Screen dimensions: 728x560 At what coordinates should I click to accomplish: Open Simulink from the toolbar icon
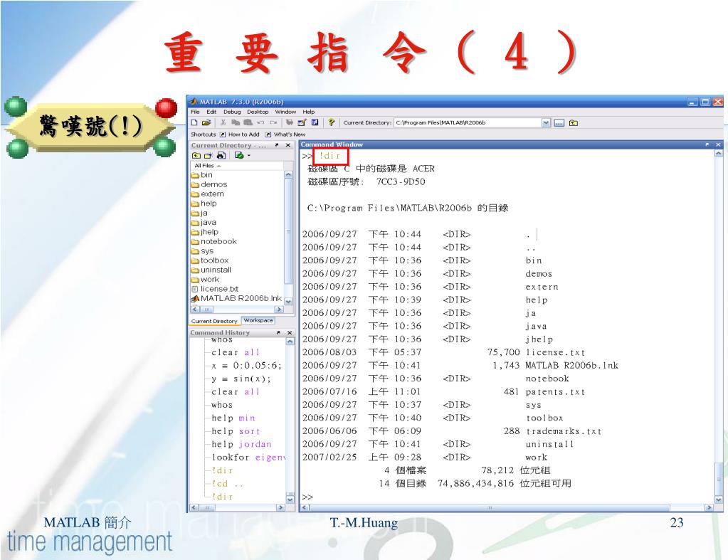coord(289,122)
